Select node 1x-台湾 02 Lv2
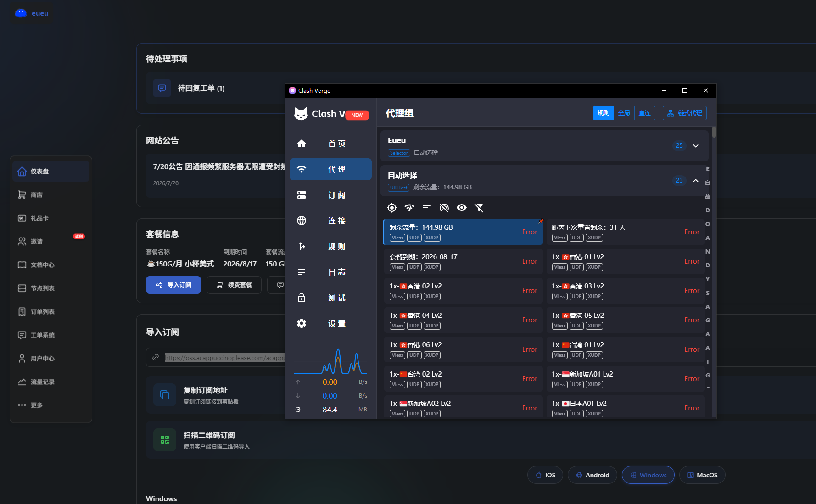The image size is (816, 504). tap(463, 379)
